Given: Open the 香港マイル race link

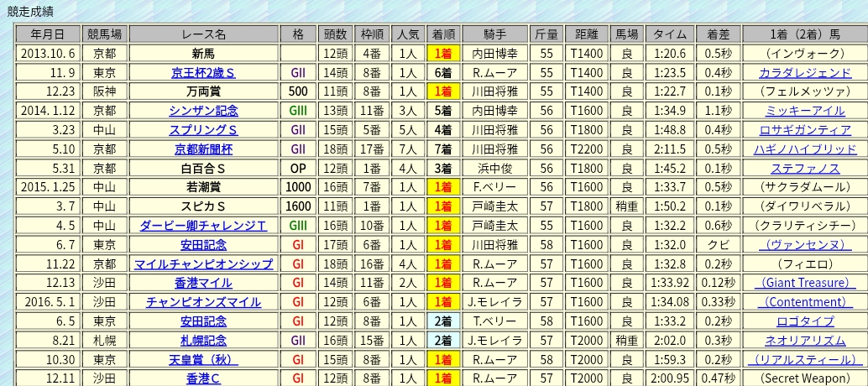Looking at the screenshot, I should tap(203, 283).
